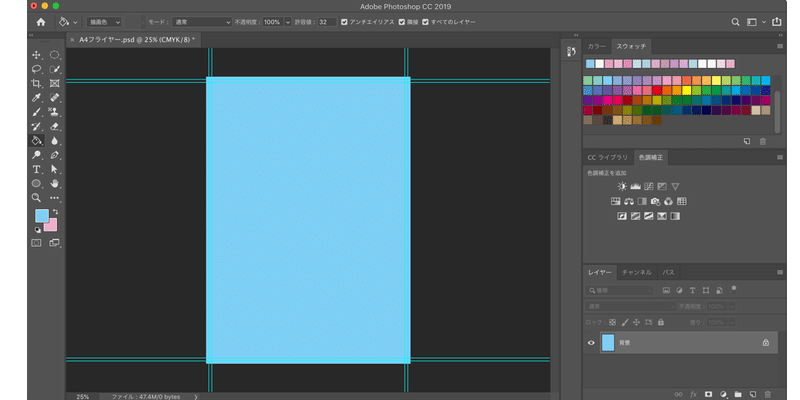Select the Zoom tool in toolbox
Image resolution: width=800 pixels, height=400 pixels.
point(37,197)
